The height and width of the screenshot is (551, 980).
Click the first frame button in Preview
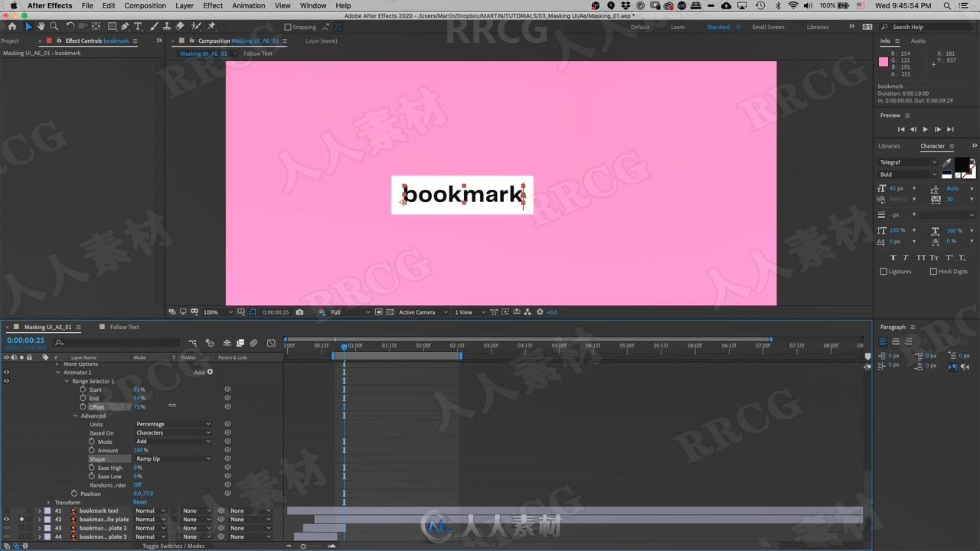click(x=901, y=129)
